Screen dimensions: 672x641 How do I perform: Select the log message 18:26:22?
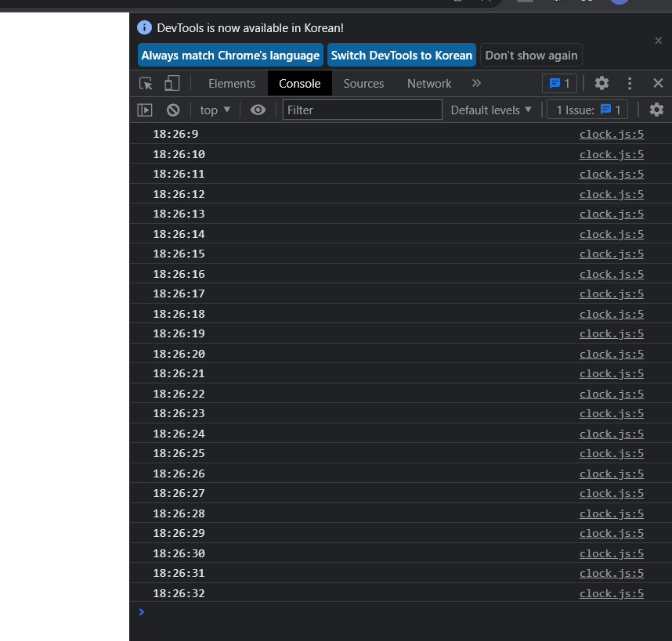[x=179, y=394]
